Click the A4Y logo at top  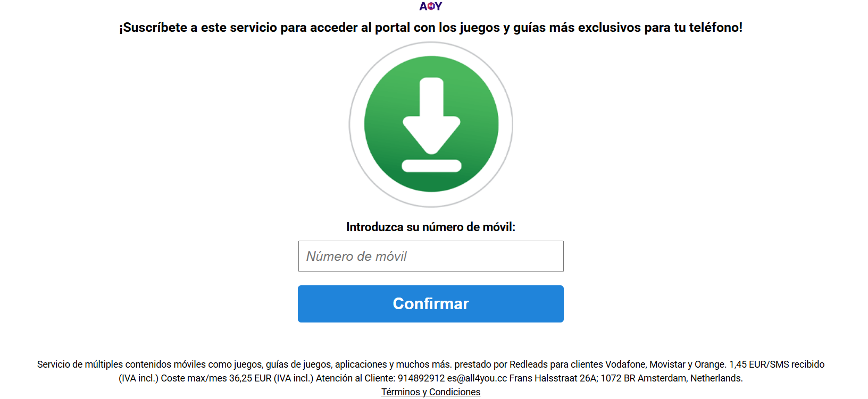tap(431, 6)
